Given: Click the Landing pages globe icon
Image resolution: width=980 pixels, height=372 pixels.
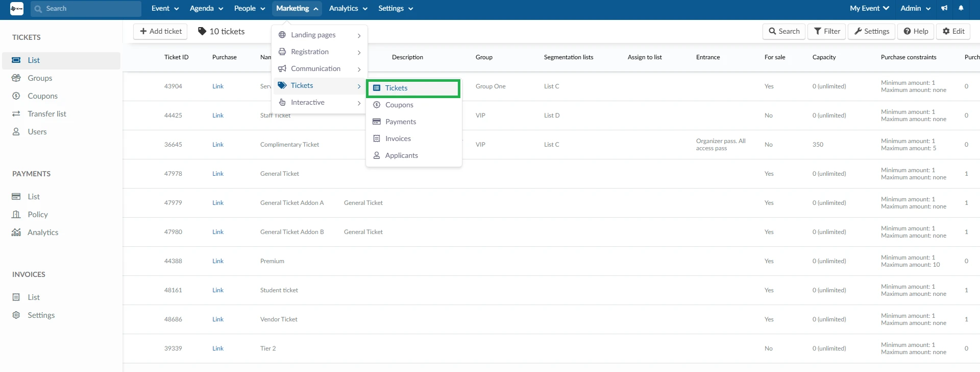Looking at the screenshot, I should click(282, 35).
